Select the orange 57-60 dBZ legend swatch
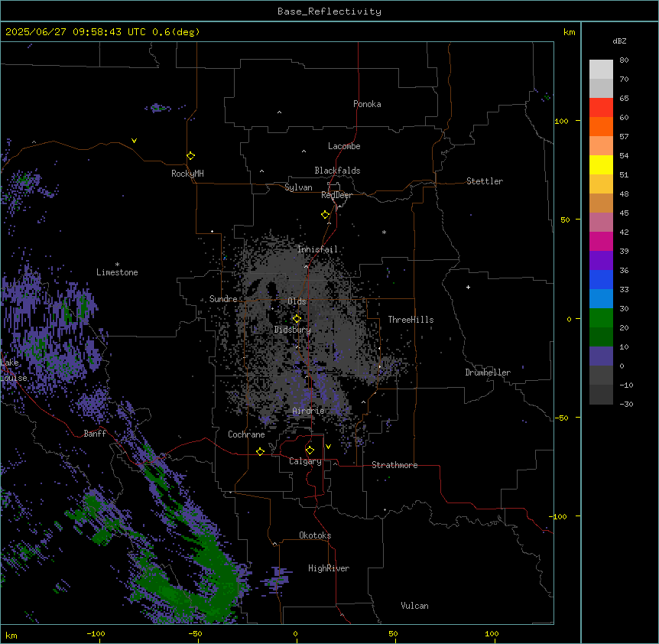The height and width of the screenshot is (644, 659). pyautogui.click(x=601, y=126)
